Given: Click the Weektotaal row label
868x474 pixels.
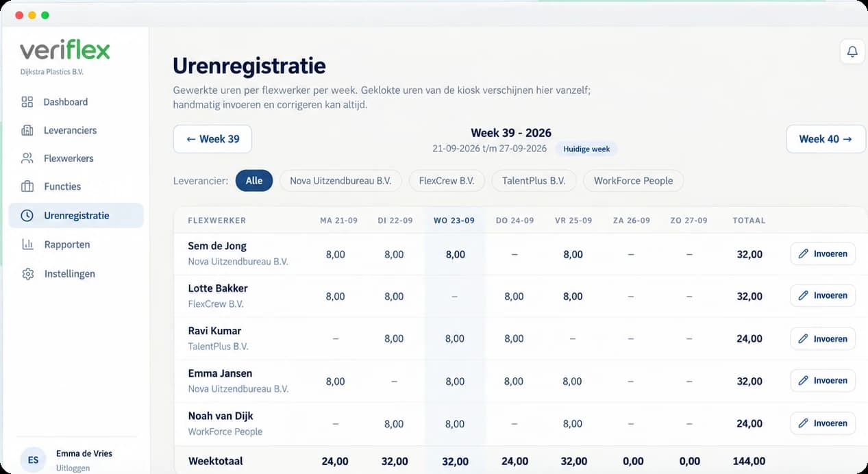Looking at the screenshot, I should click(x=215, y=461).
